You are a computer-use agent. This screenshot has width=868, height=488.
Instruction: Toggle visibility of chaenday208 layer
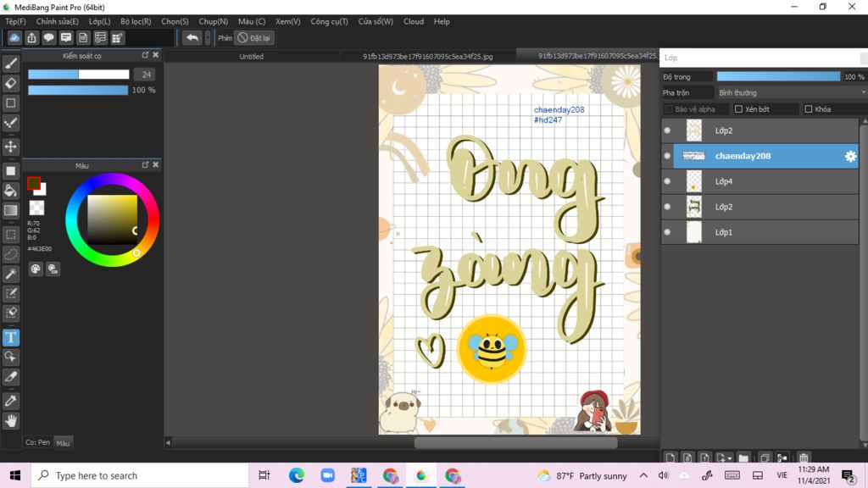pos(667,156)
